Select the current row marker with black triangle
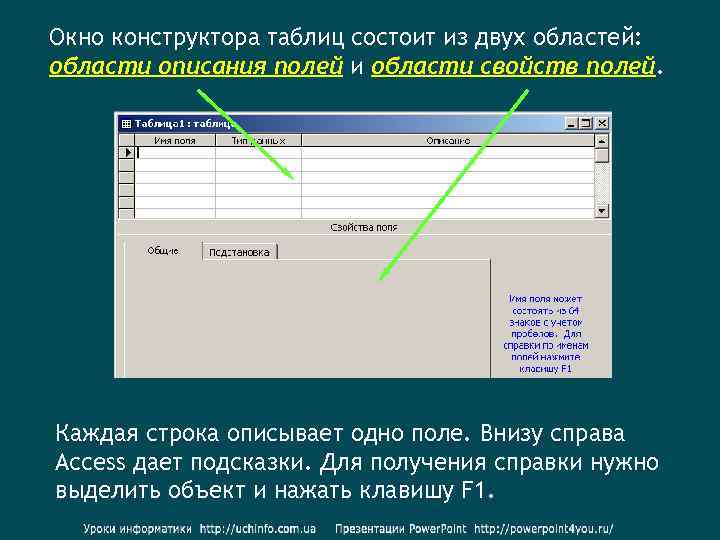 click(127, 152)
